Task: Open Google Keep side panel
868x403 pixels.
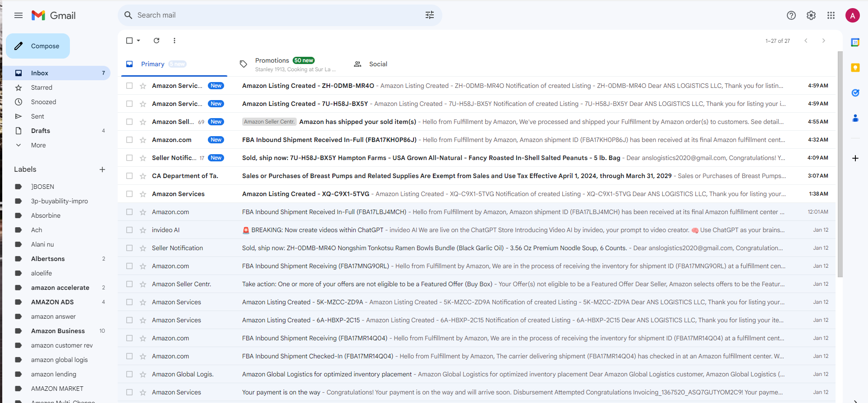Action: pos(855,68)
